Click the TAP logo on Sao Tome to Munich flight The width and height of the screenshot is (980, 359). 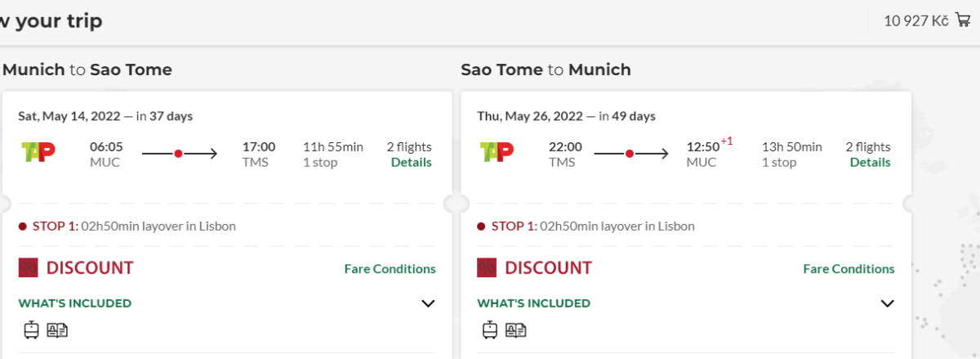point(498,152)
